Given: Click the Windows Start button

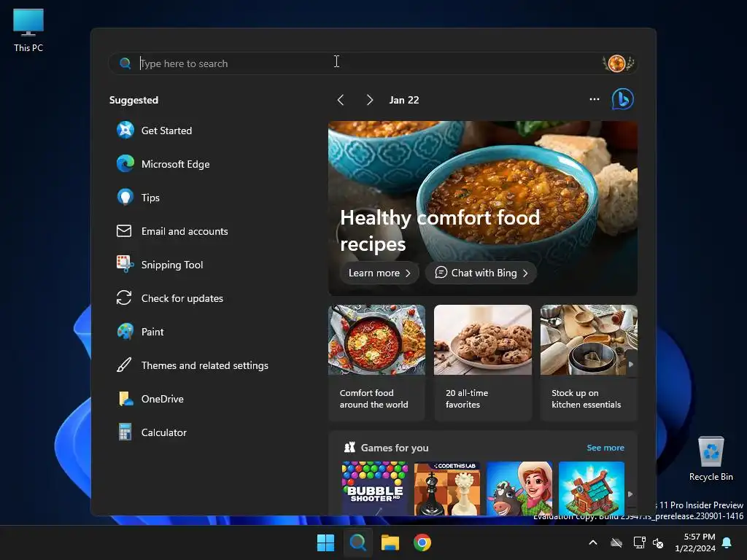Looking at the screenshot, I should point(326,542).
